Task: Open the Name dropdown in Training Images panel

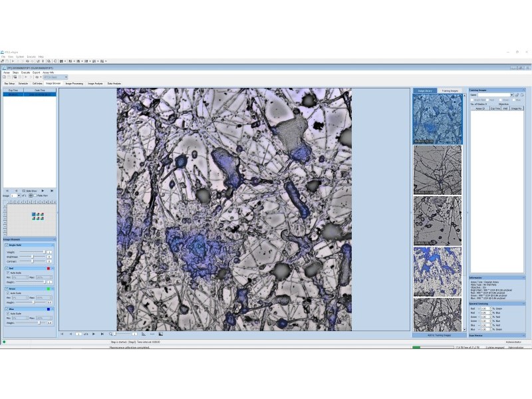Action: [511, 95]
